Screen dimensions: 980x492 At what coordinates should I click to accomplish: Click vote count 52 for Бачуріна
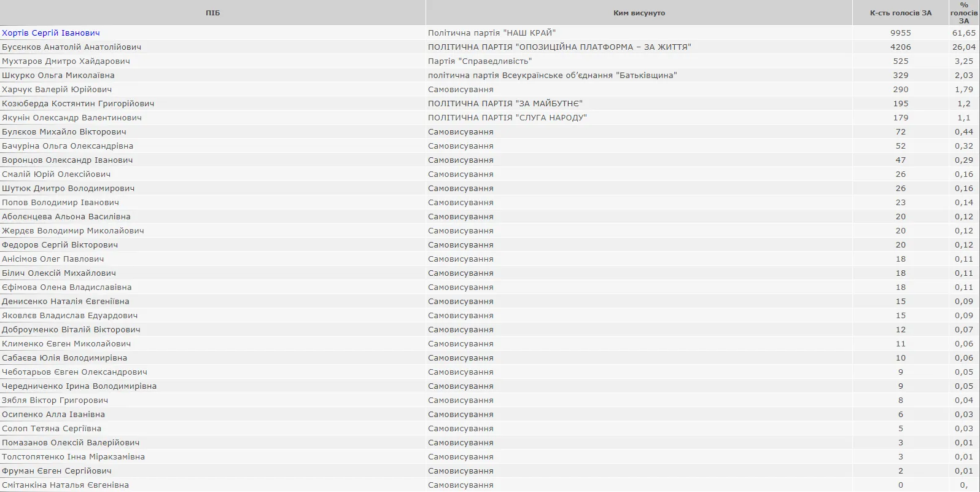click(901, 146)
